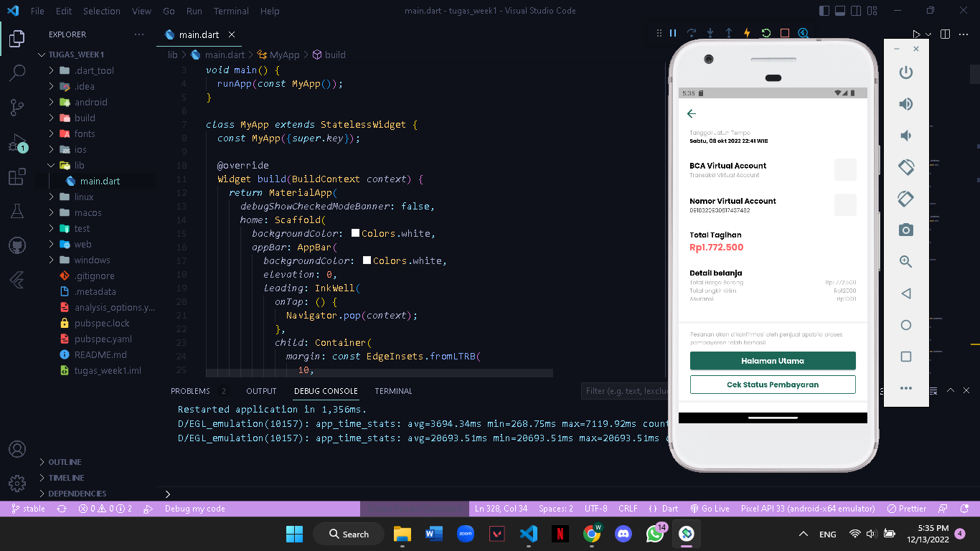Hot Restart the app via the green circular icon

pyautogui.click(x=765, y=33)
